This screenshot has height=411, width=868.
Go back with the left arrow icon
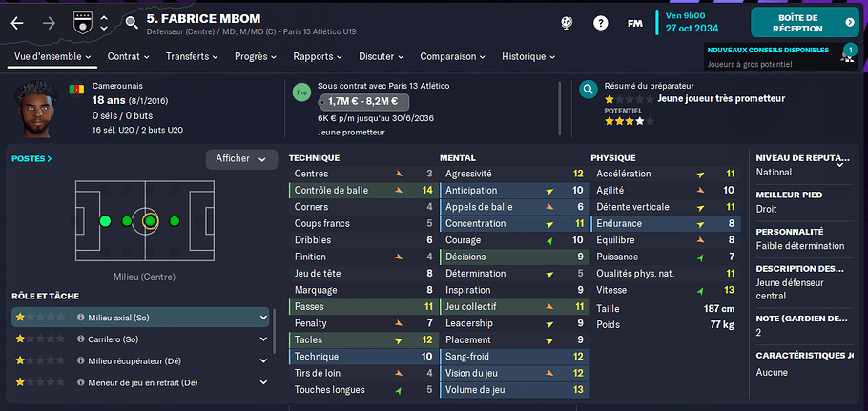click(17, 23)
